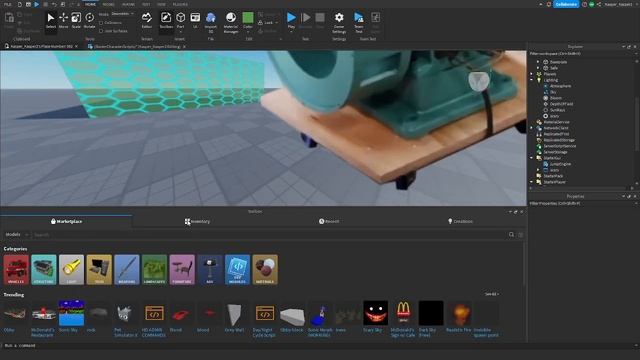Click the Run a command bar

coord(318,346)
